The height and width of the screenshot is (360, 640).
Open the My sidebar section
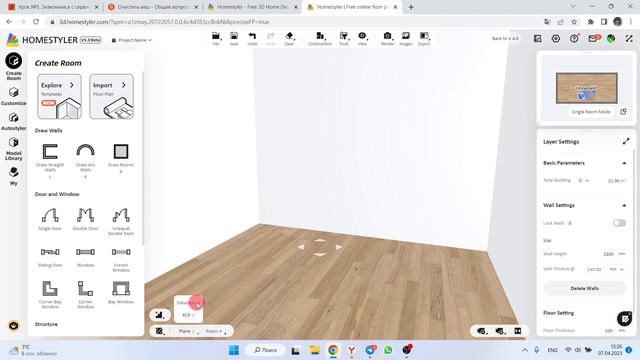click(13, 176)
